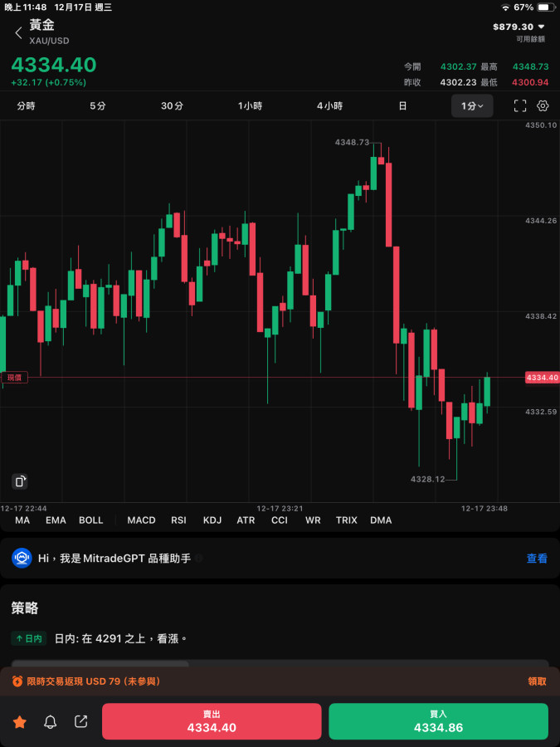The width and height of the screenshot is (560, 747).
Task: Tap 查看 link for MitradeGPT
Action: point(537,559)
